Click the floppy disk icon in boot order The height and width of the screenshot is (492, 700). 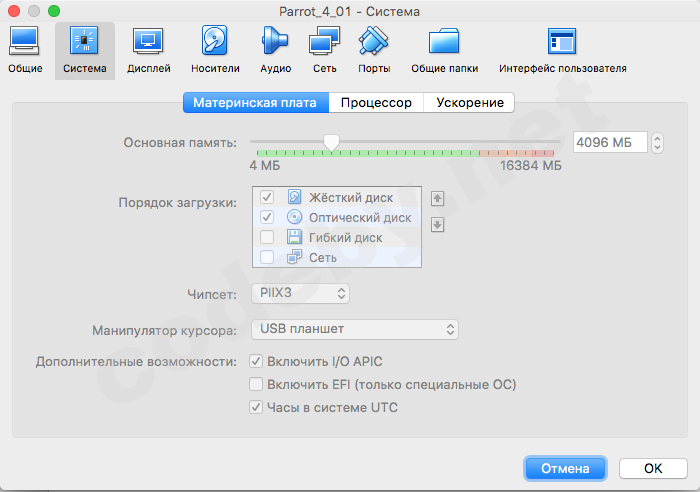(x=294, y=237)
